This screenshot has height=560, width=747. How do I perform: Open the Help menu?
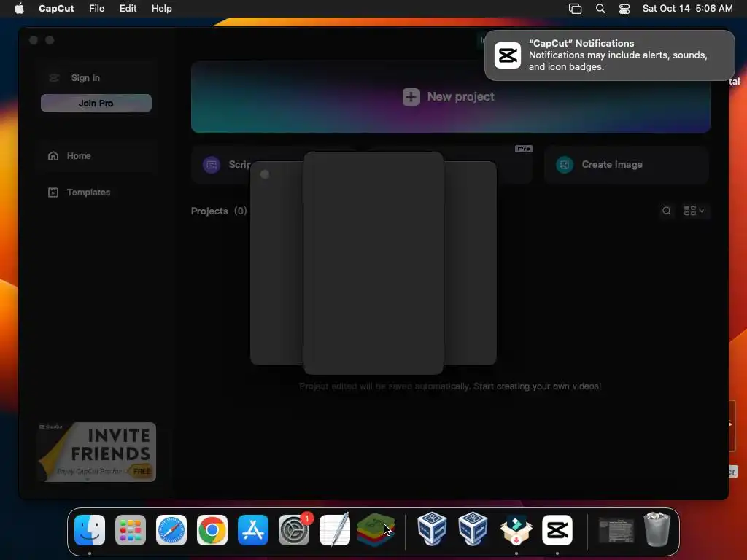pyautogui.click(x=161, y=8)
